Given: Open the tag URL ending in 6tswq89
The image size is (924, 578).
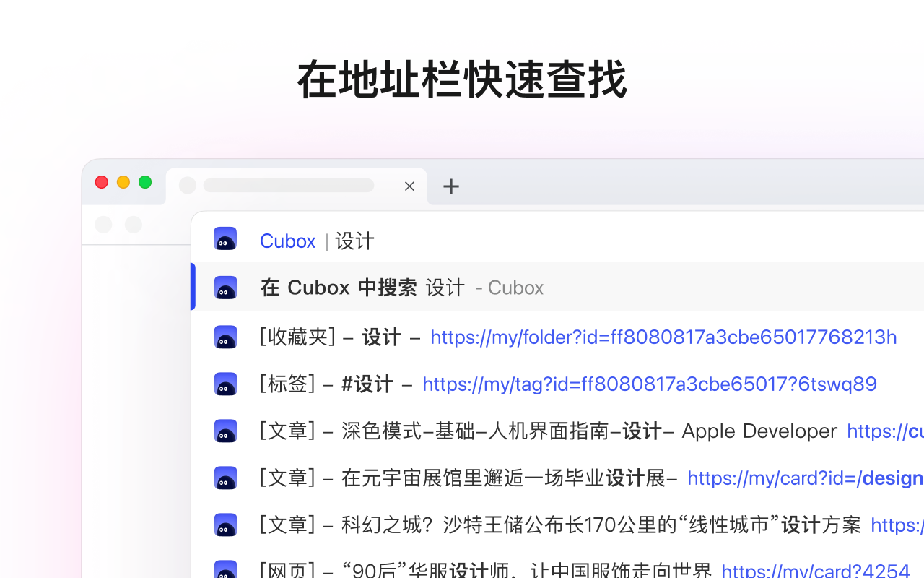Looking at the screenshot, I should [649, 384].
